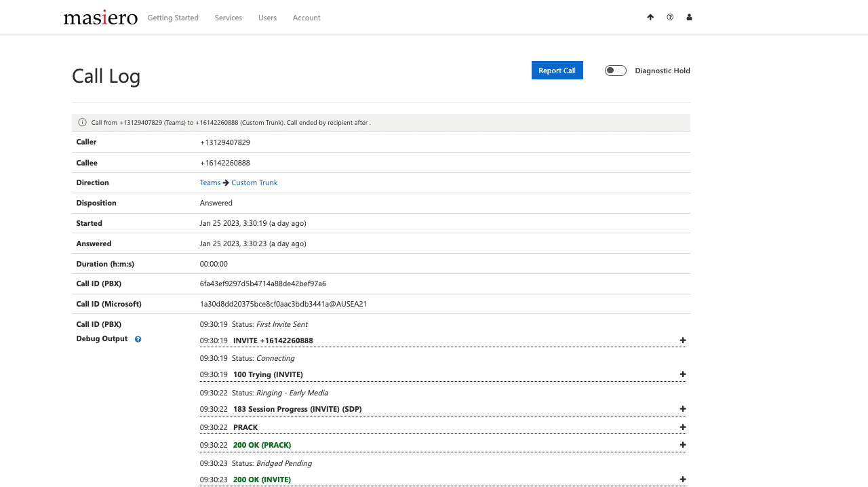This screenshot has width=868, height=487.
Task: Open the Users menu
Action: coord(267,18)
